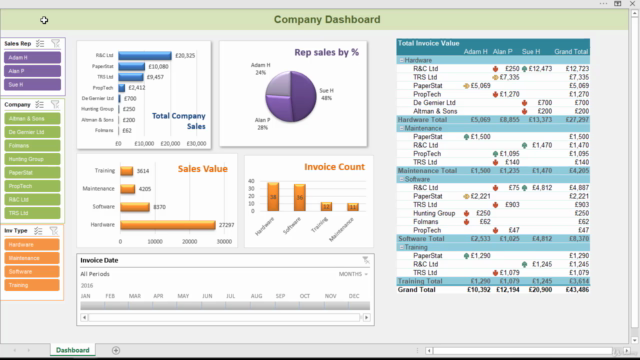
Task: Collapse the Hardware group in pivot table
Action: (x=401, y=60)
